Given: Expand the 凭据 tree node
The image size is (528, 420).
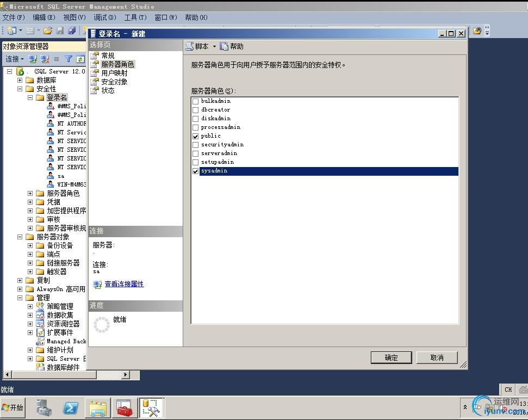Looking at the screenshot, I should (30, 202).
